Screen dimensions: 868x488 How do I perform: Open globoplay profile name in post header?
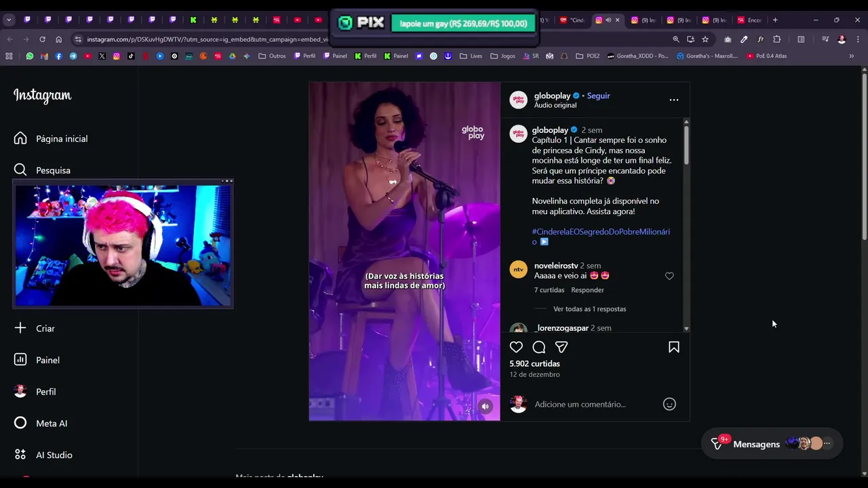click(x=552, y=96)
